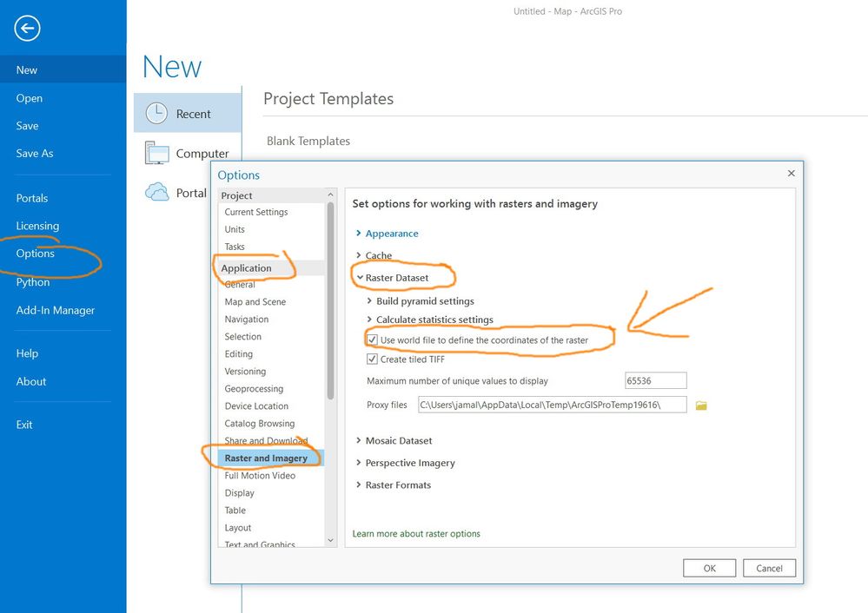
Task: Select the Portal cloud icon
Action: [x=156, y=192]
